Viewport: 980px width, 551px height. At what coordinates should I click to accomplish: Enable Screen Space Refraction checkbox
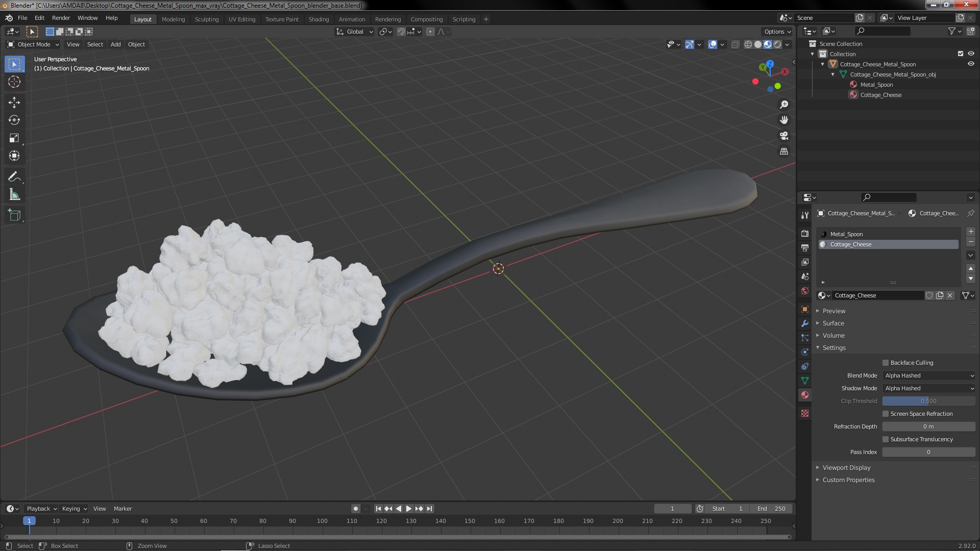tap(886, 414)
